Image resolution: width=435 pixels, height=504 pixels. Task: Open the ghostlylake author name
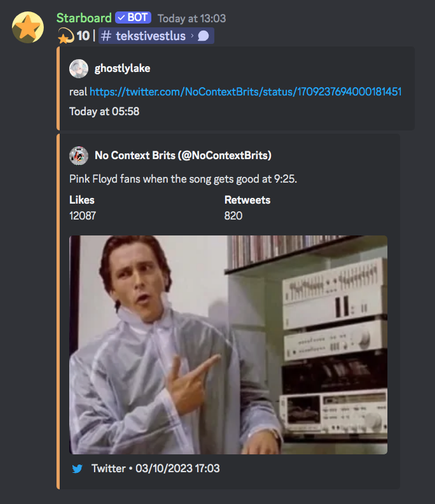(x=122, y=68)
